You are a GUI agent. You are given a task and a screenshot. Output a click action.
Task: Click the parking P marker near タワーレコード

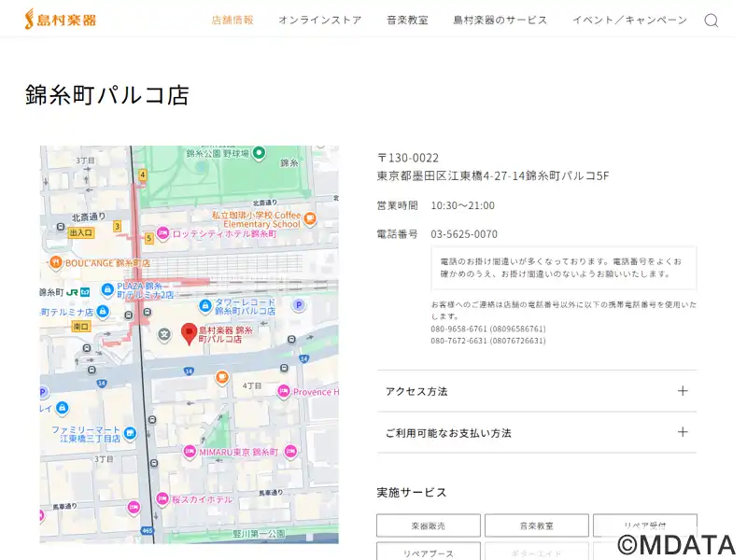coord(298,305)
